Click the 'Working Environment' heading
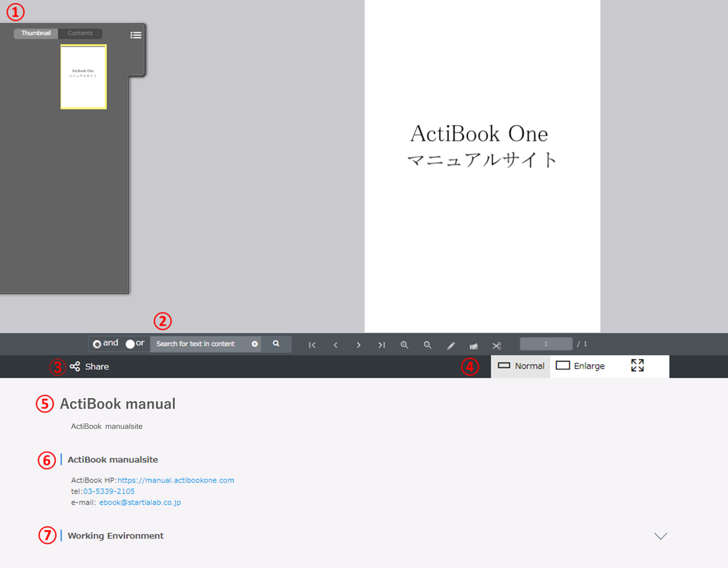728x568 pixels. click(x=115, y=536)
